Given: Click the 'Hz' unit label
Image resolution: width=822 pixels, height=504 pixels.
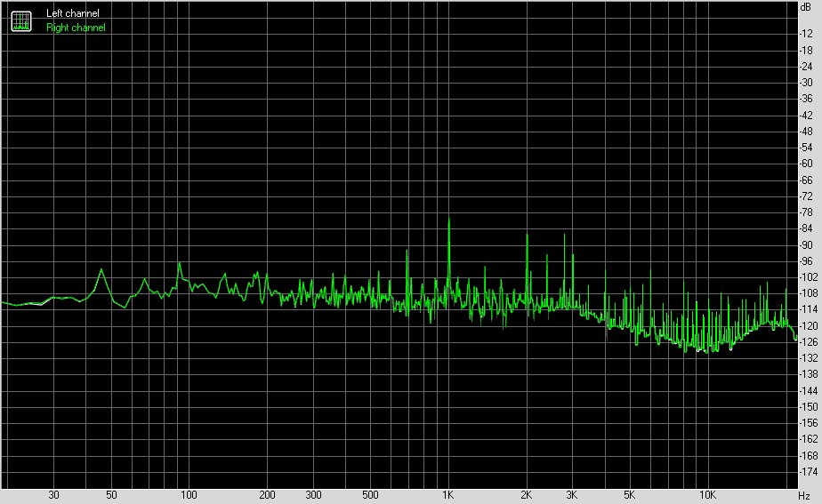Looking at the screenshot, I should click(x=803, y=496).
